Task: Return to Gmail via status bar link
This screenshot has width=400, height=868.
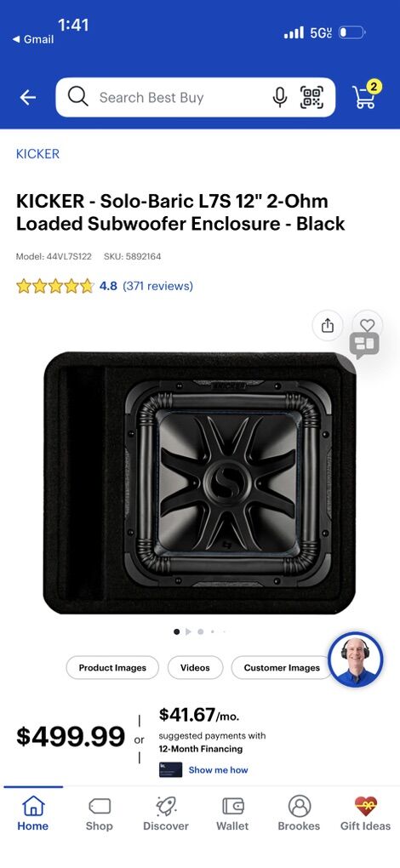Action: point(33,39)
